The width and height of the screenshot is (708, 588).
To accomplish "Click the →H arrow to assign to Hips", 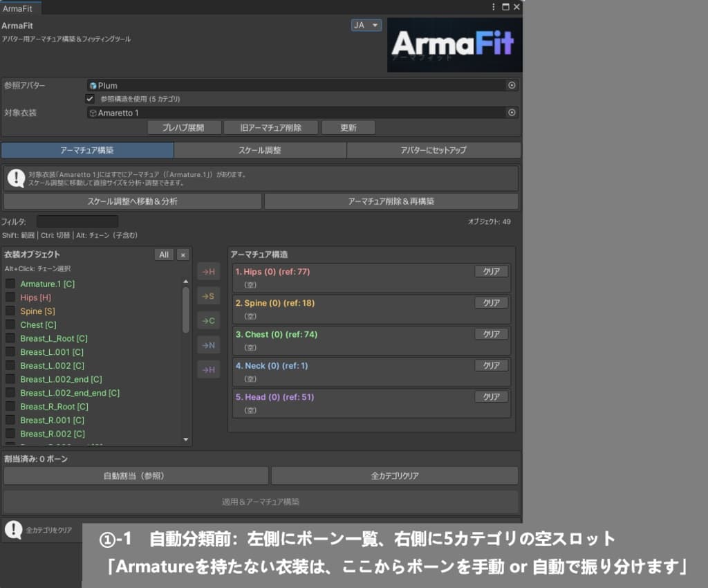I will [x=209, y=271].
